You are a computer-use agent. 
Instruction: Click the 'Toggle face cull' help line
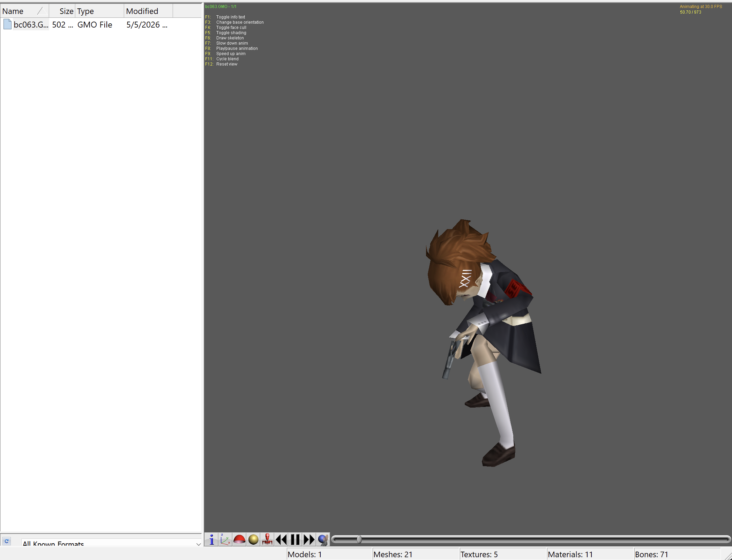click(231, 28)
